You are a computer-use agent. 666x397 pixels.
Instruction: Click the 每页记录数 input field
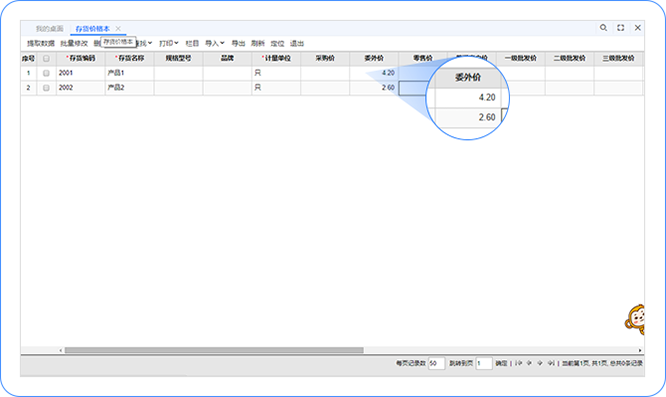tap(436, 363)
